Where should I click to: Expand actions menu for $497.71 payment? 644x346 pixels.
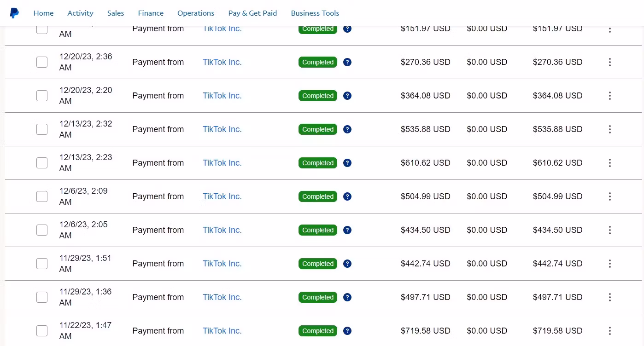pyautogui.click(x=609, y=297)
